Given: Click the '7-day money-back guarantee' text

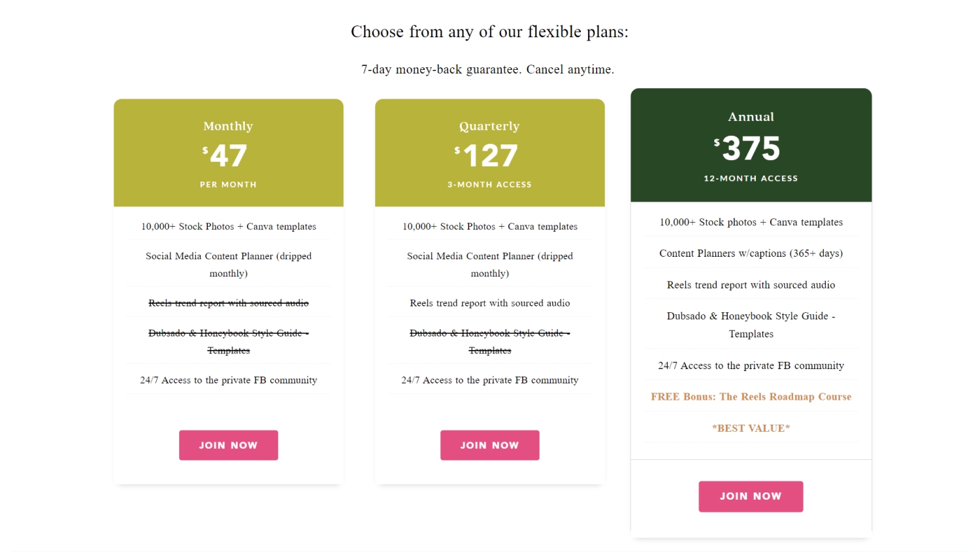Looking at the screenshot, I should [x=487, y=69].
